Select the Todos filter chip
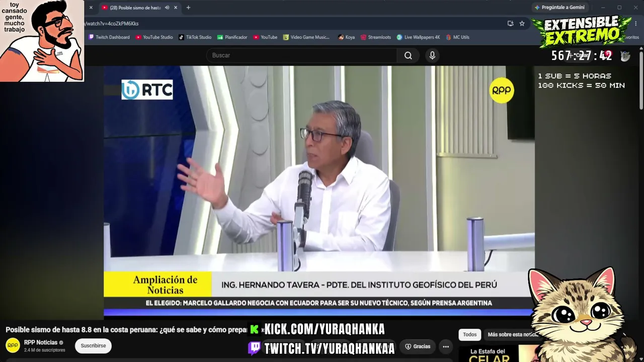Viewport: 644px width, 362px height. pos(469,335)
